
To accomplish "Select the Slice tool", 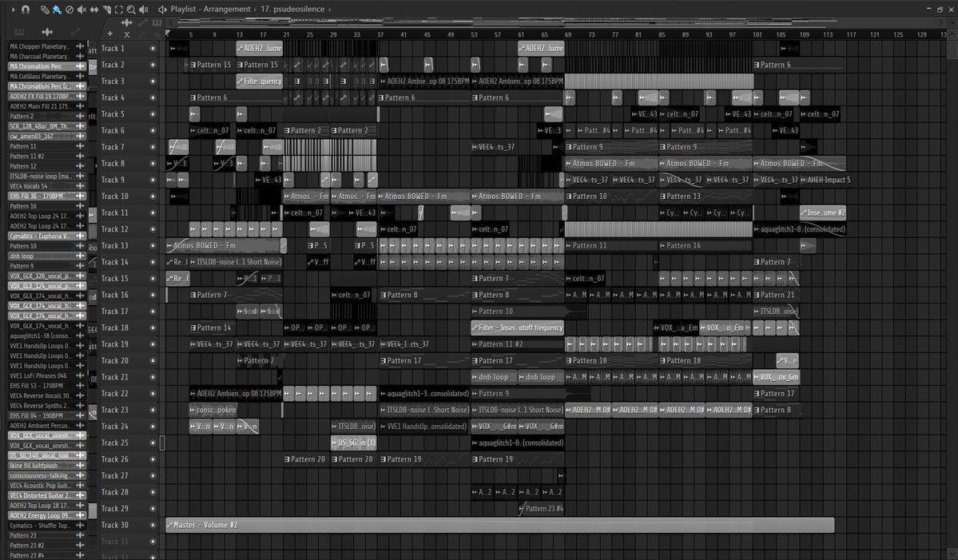I will (x=106, y=9).
